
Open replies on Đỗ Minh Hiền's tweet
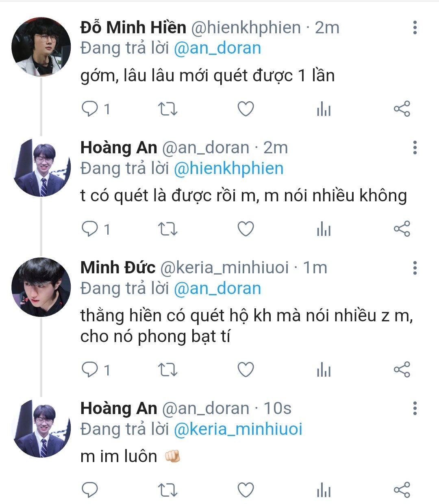[90, 109]
